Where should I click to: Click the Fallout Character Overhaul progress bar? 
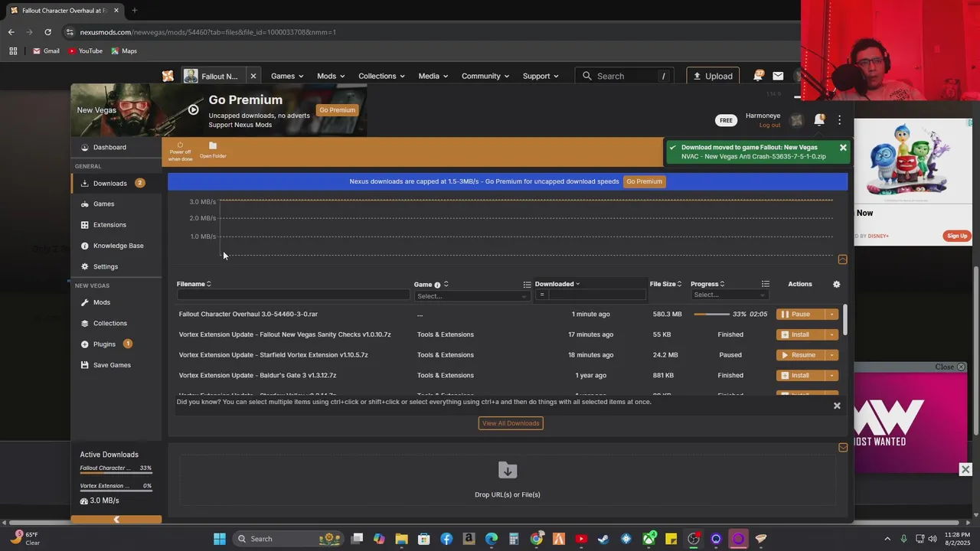coord(712,315)
